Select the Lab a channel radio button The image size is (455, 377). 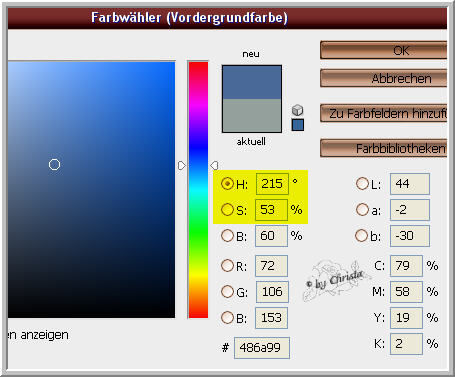point(362,210)
